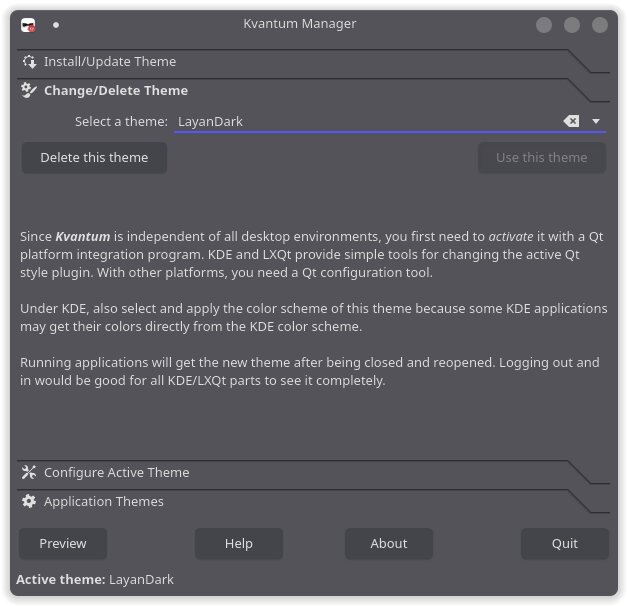Quit Kvantum Manager
The image size is (628, 606).
point(565,544)
